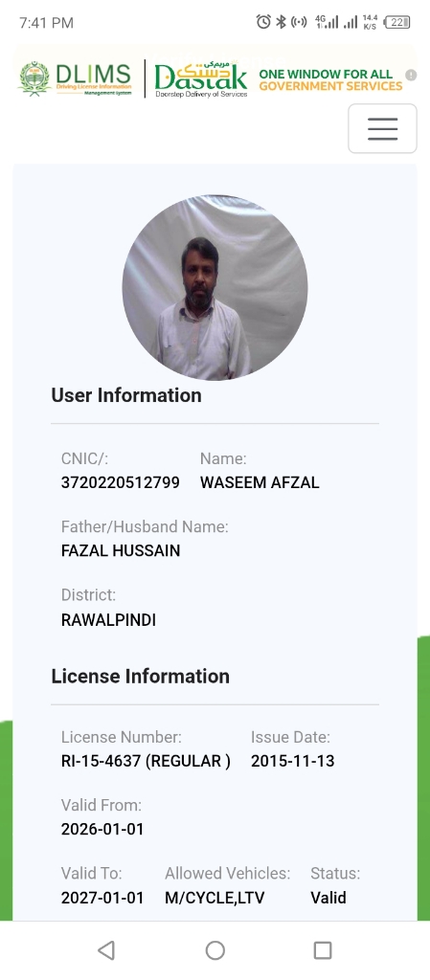Tap the Android home circle button
The width and height of the screenshot is (430, 980).
coord(215,950)
